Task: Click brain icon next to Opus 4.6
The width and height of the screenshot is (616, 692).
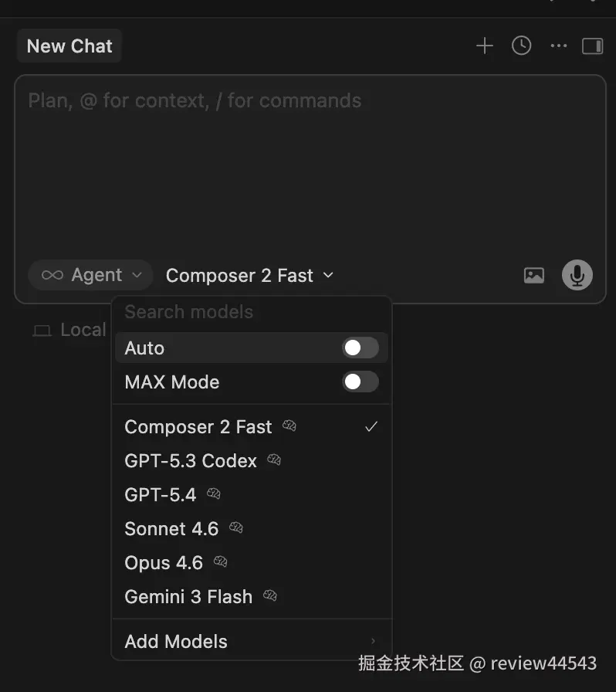Action: coord(221,562)
